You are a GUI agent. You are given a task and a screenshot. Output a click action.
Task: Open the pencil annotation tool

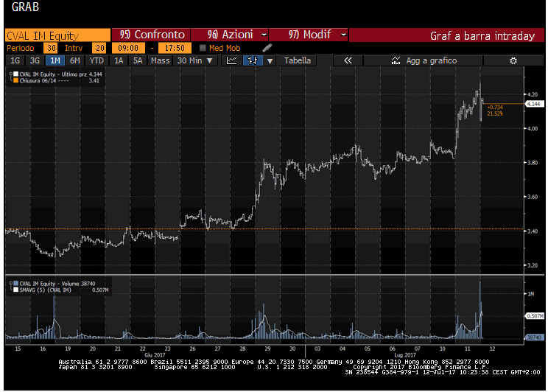(x=267, y=48)
